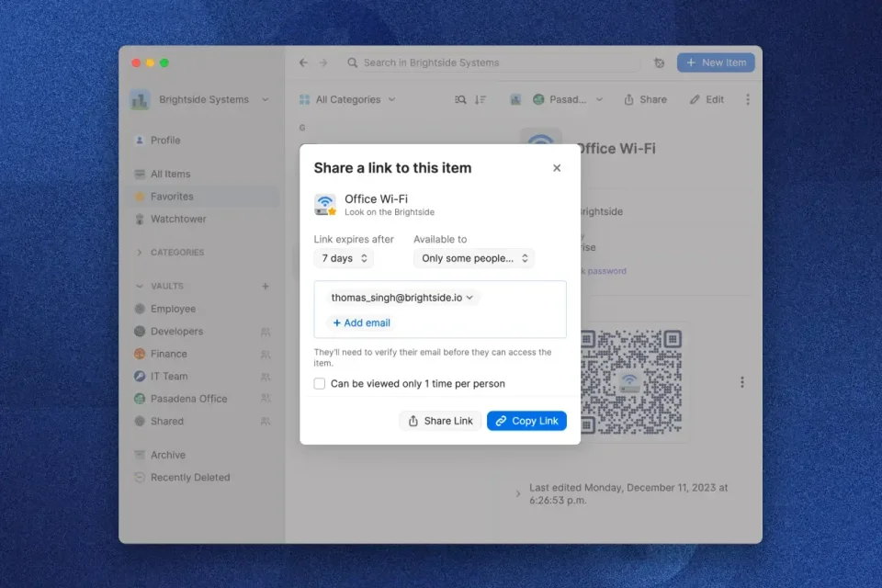882x588 pixels.
Task: Expand the Last edited history chevron
Action: click(517, 494)
